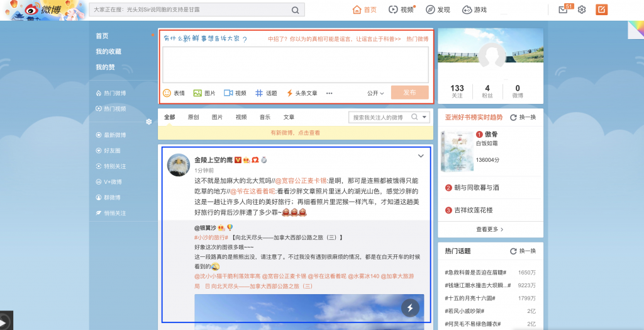Click the sidebar settings gear icon
The height and width of the screenshot is (330, 644).
click(x=148, y=122)
